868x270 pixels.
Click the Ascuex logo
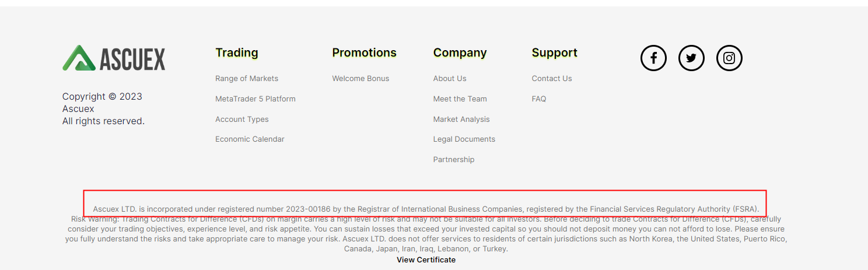point(114,58)
